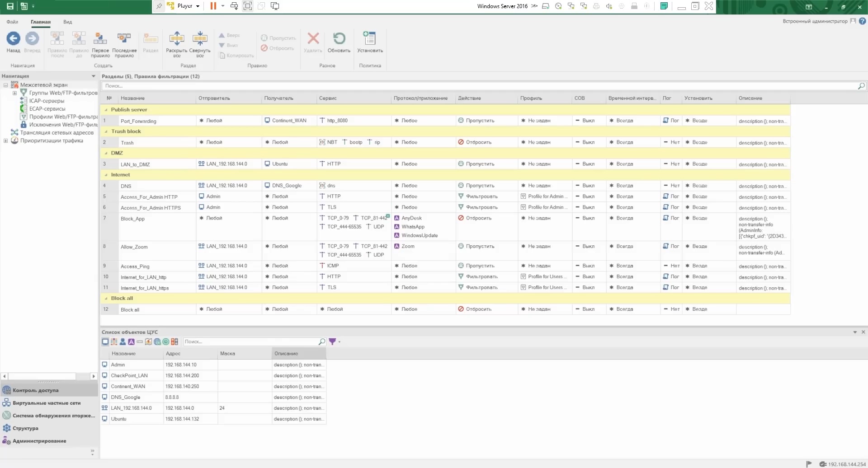Switch to the Вид ribbon tab
The height and width of the screenshot is (468, 868).
(67, 22)
